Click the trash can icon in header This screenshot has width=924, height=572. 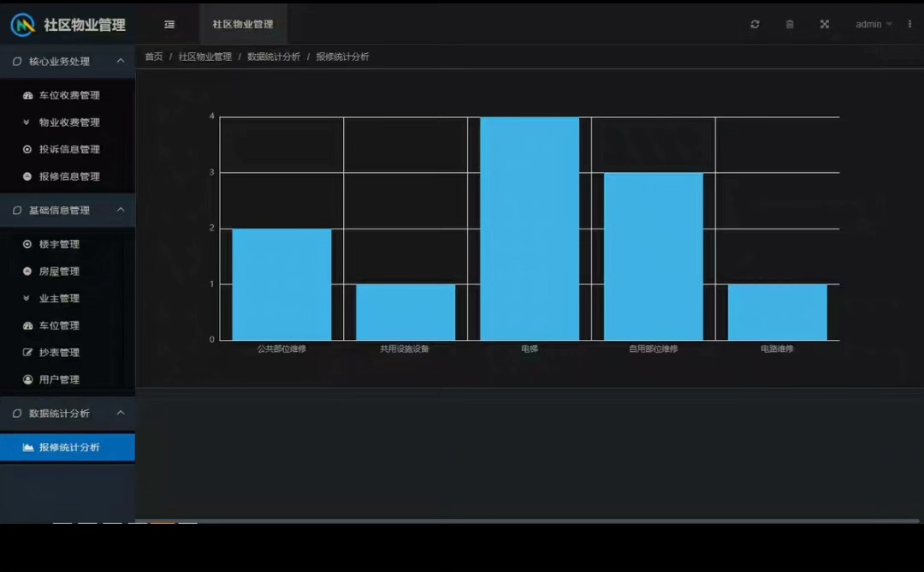coord(790,24)
